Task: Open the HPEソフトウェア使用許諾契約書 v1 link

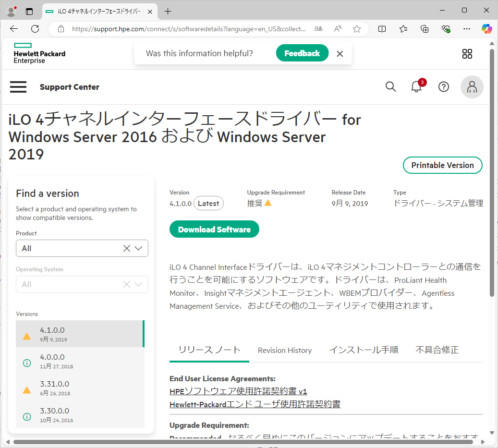Action: click(x=238, y=391)
